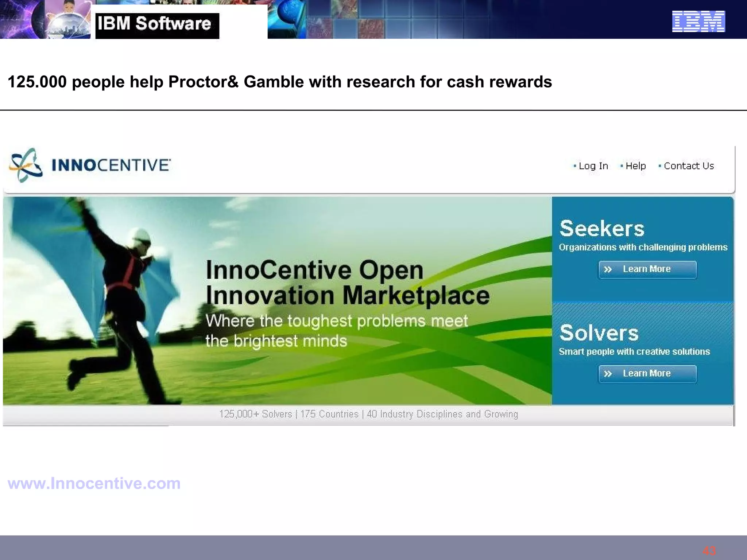Screen dimensions: 747x560
Task: Click 'Organizations with challenging problems' text
Action: pyautogui.click(x=643, y=248)
